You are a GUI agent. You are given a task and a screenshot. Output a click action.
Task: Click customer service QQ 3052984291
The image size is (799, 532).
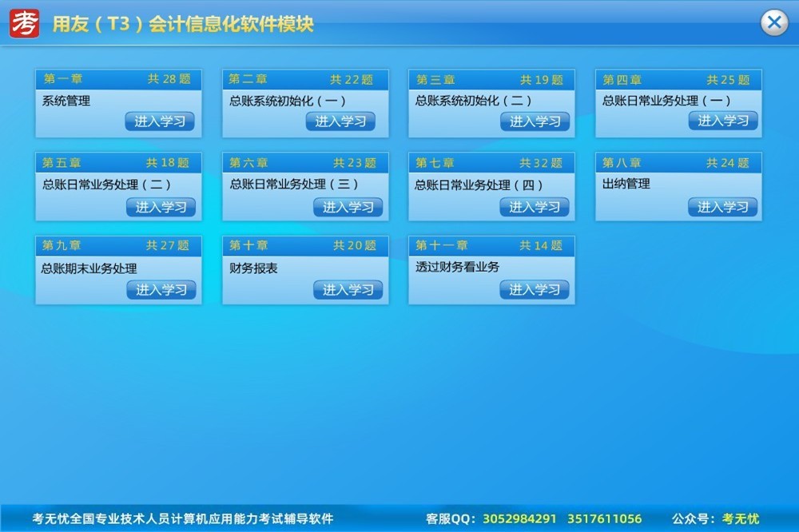[519, 518]
